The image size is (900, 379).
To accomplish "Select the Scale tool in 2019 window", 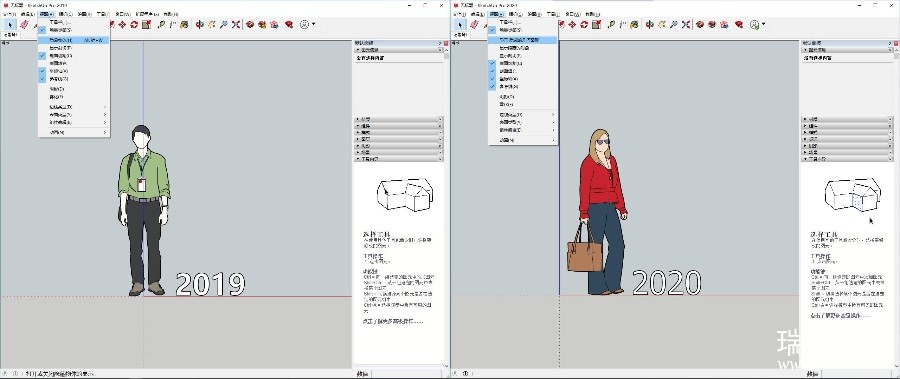I will click(146, 25).
